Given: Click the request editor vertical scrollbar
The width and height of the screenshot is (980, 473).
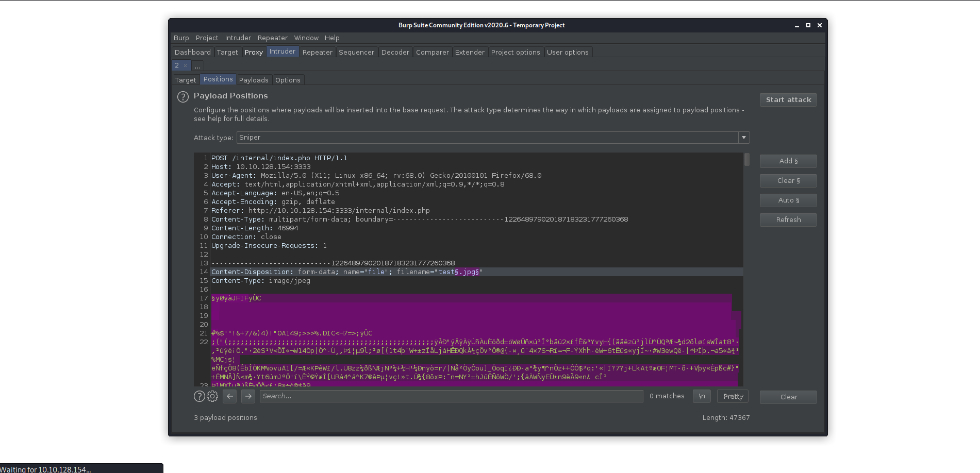Looking at the screenshot, I should pos(746,160).
